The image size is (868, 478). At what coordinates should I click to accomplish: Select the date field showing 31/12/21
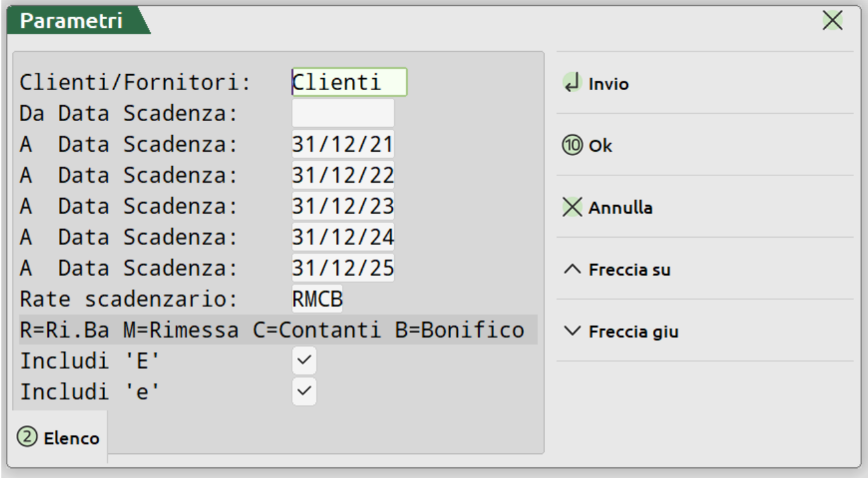(343, 144)
